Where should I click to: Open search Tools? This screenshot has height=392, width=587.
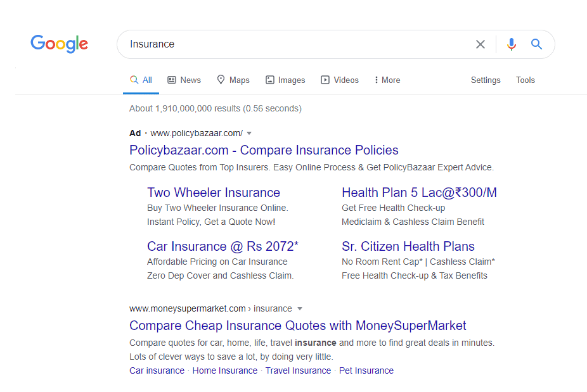526,80
